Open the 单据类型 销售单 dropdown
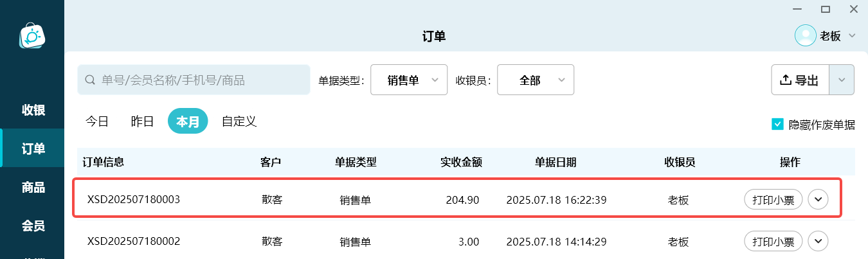The width and height of the screenshot is (868, 259). [409, 80]
